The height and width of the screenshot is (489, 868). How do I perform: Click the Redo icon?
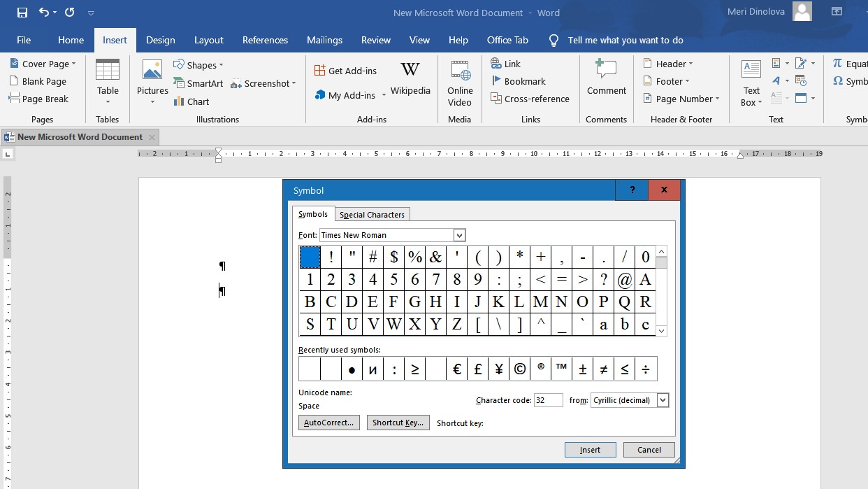click(x=69, y=13)
